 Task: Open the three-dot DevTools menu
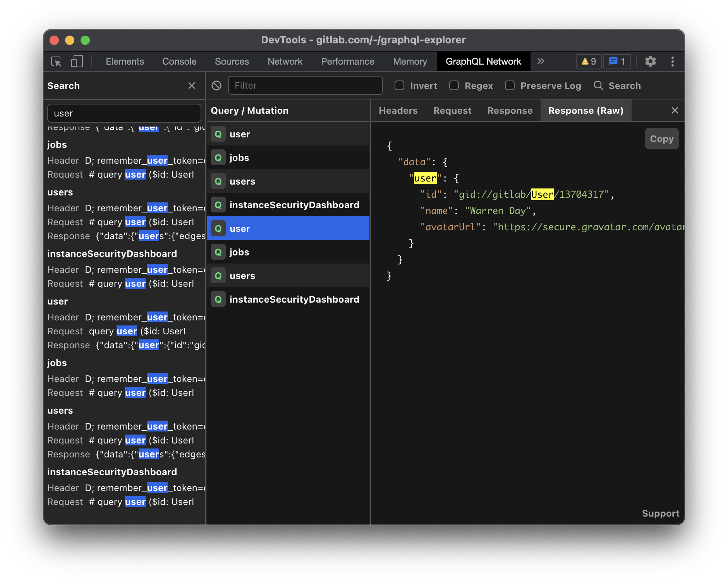672,62
